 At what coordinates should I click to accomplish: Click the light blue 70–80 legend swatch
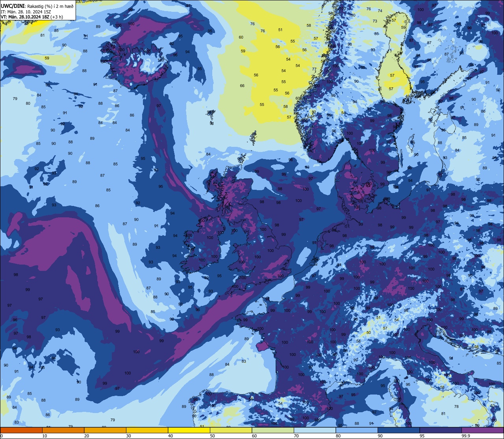(x=315, y=430)
